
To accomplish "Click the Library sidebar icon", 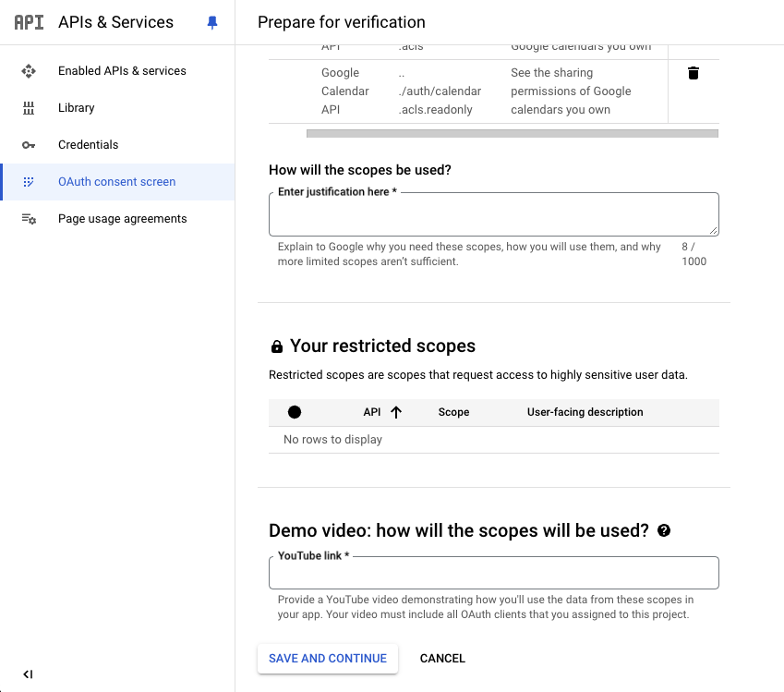I will click(29, 108).
